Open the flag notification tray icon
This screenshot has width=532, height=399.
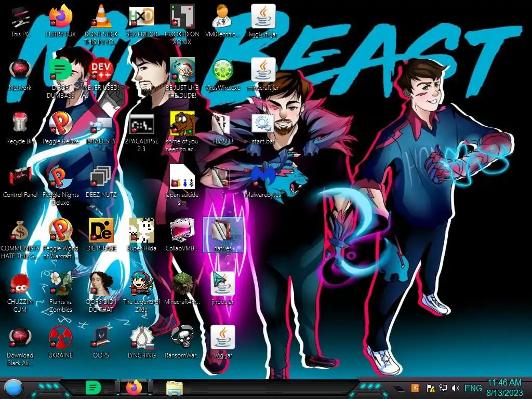pyautogui.click(x=431, y=388)
